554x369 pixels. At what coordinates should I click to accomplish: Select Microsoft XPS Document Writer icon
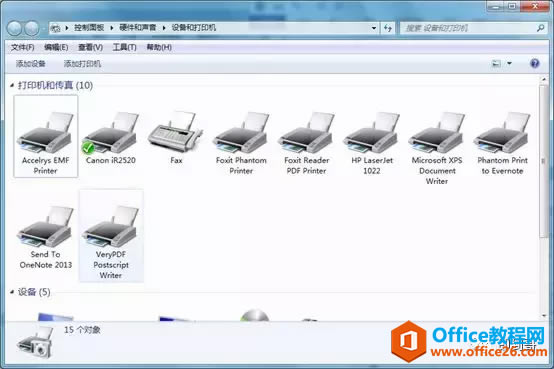pyautogui.click(x=437, y=148)
